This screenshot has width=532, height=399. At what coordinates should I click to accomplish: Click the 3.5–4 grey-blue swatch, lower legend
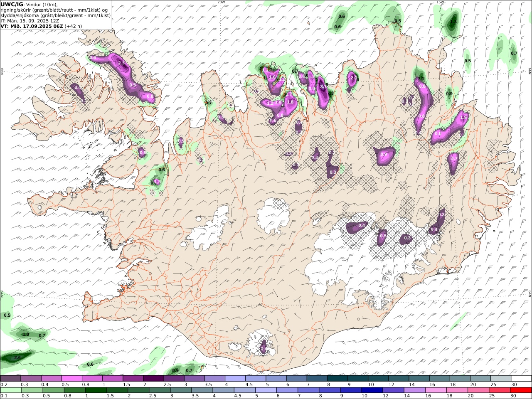[202, 390]
